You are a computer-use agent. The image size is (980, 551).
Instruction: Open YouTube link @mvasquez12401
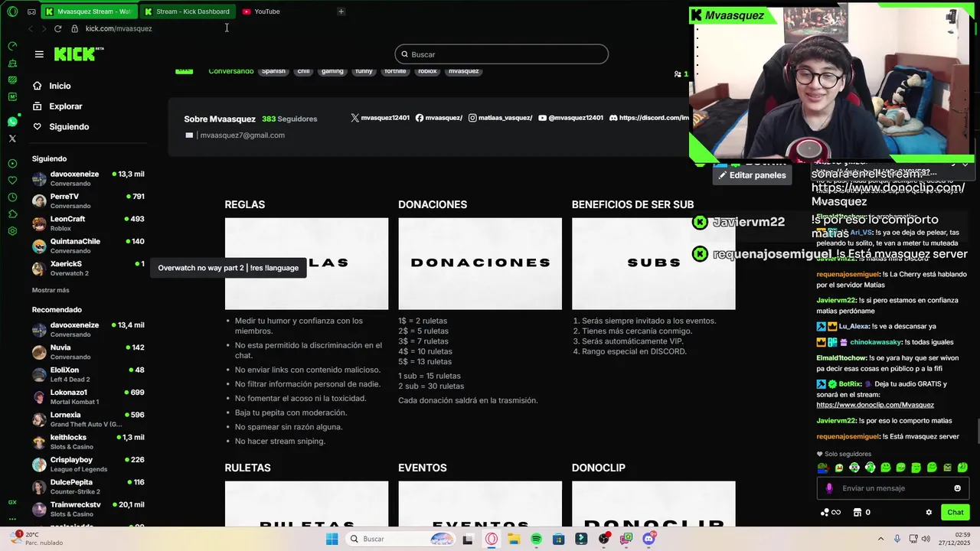pos(570,118)
